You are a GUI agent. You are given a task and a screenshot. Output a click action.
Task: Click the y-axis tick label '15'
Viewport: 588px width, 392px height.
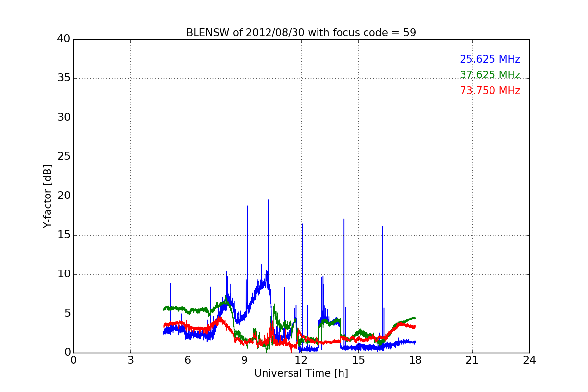(64, 235)
